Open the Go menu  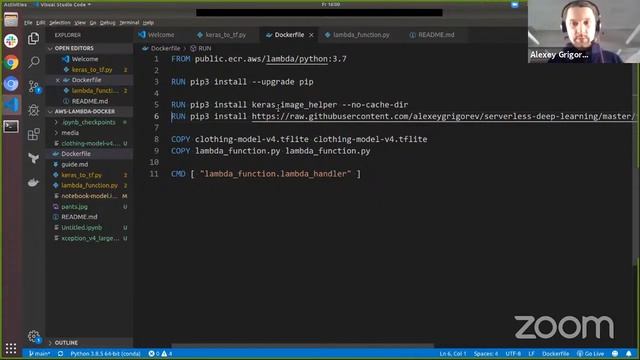point(93,23)
